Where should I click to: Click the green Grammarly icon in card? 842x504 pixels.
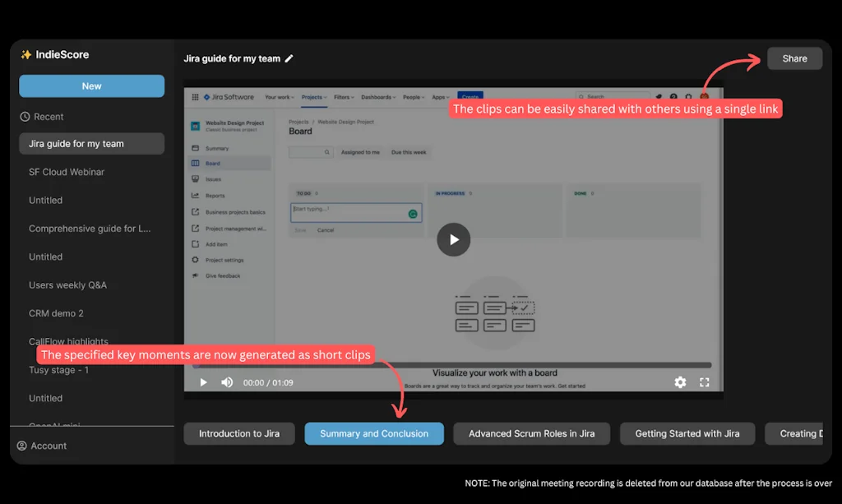(x=413, y=213)
